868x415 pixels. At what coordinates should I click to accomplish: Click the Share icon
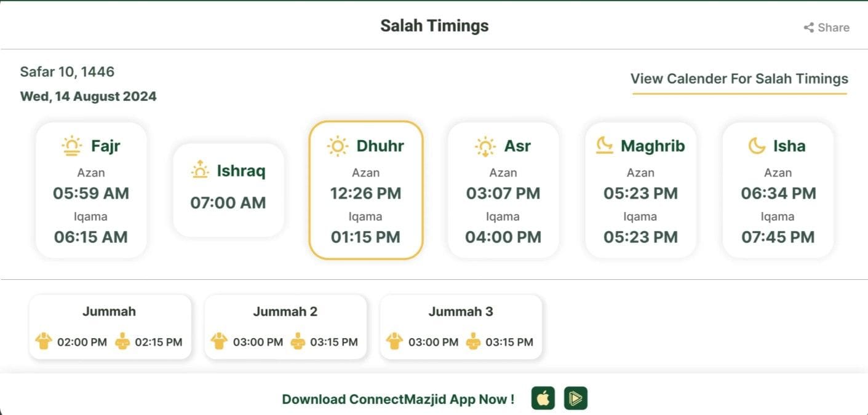pos(809,28)
